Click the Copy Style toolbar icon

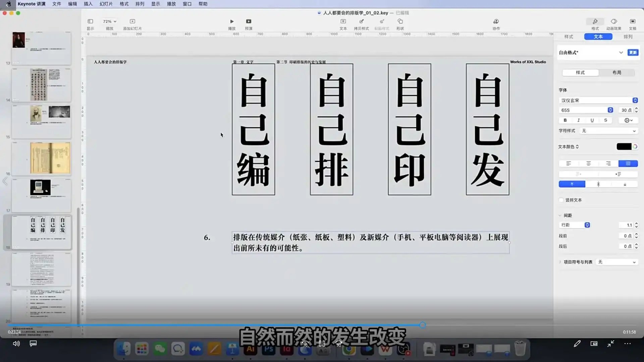click(361, 21)
